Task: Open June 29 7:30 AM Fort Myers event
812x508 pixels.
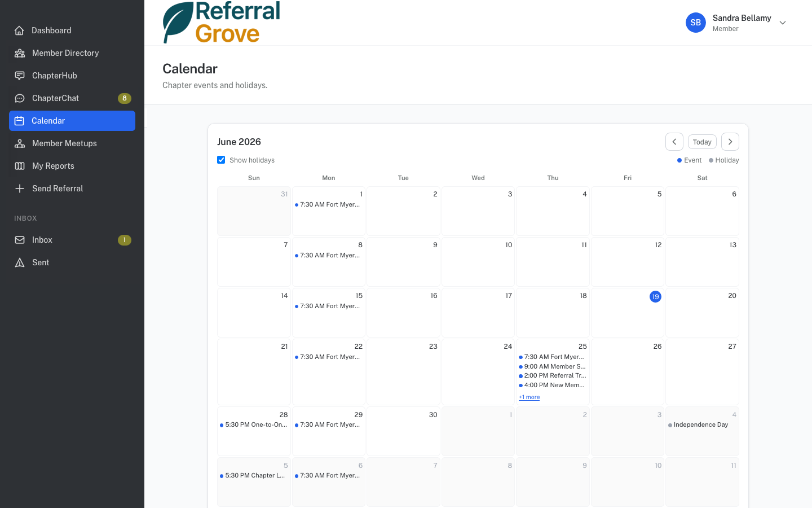Action: coord(328,425)
